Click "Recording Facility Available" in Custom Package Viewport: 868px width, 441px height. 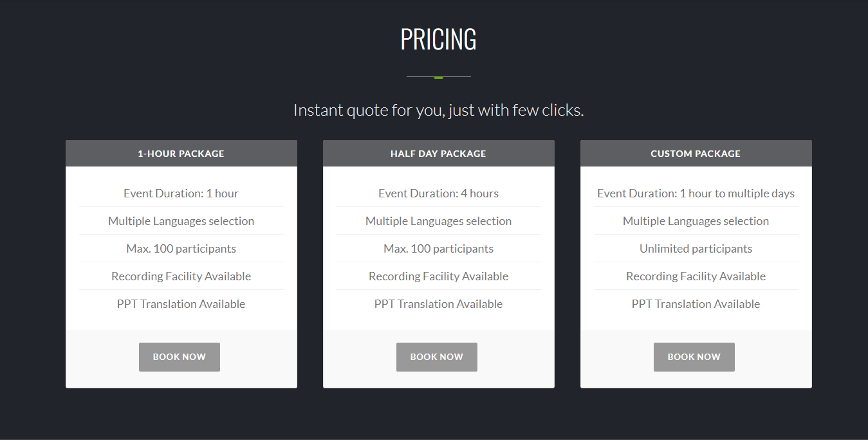point(696,276)
